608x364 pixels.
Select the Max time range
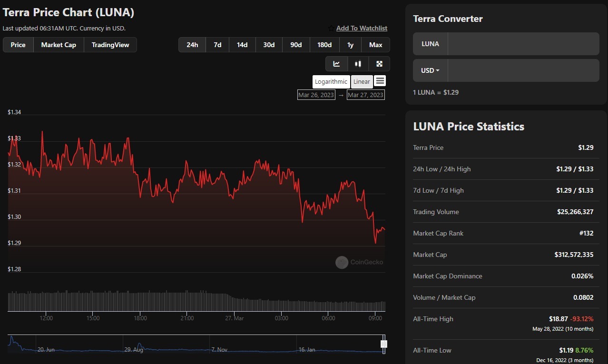(375, 44)
